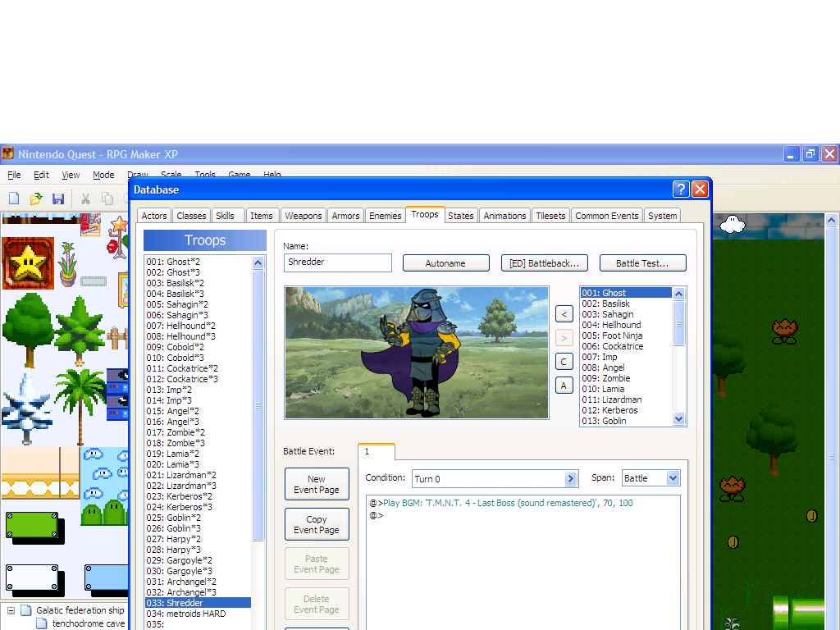The height and width of the screenshot is (630, 840).
Task: Click the Autoname button
Action: click(x=445, y=263)
